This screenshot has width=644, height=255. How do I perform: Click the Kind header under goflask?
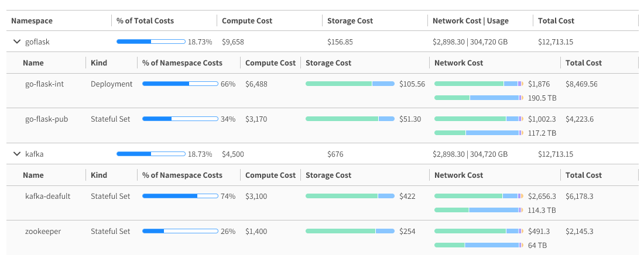click(x=99, y=63)
